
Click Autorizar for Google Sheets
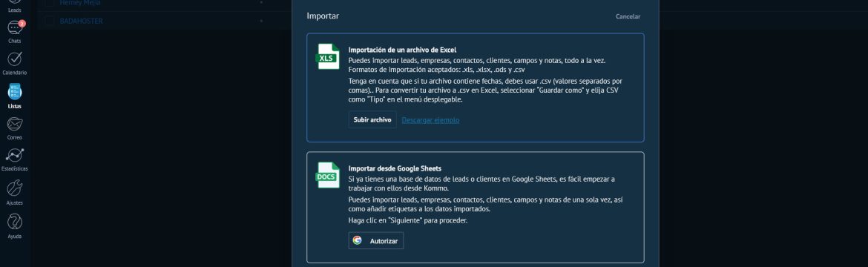(376, 241)
